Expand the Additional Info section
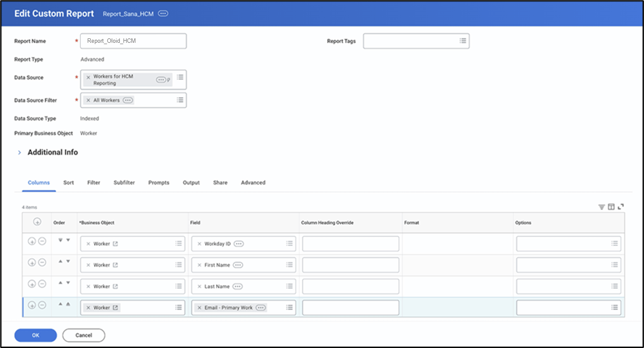Screen dimensions: 644x348 pos(19,152)
